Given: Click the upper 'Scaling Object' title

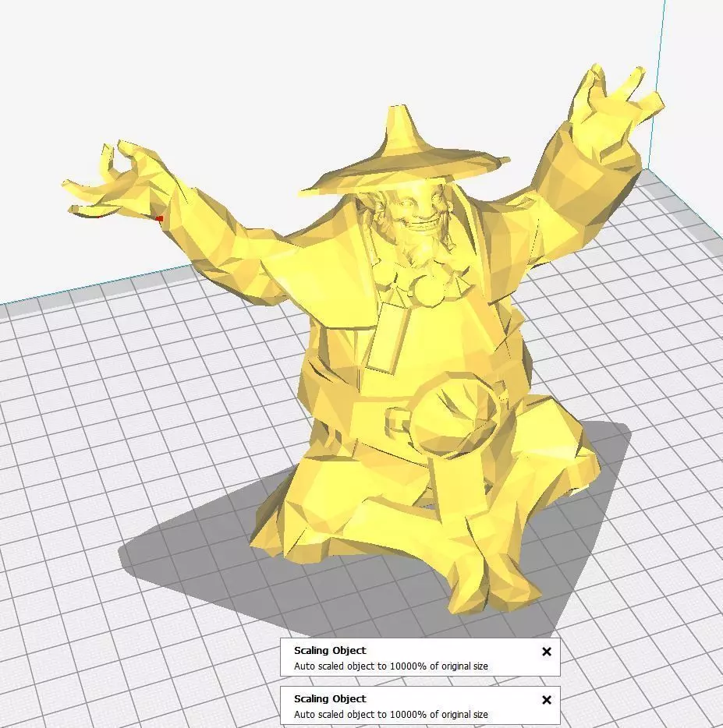Looking at the screenshot, I should coord(330,651).
